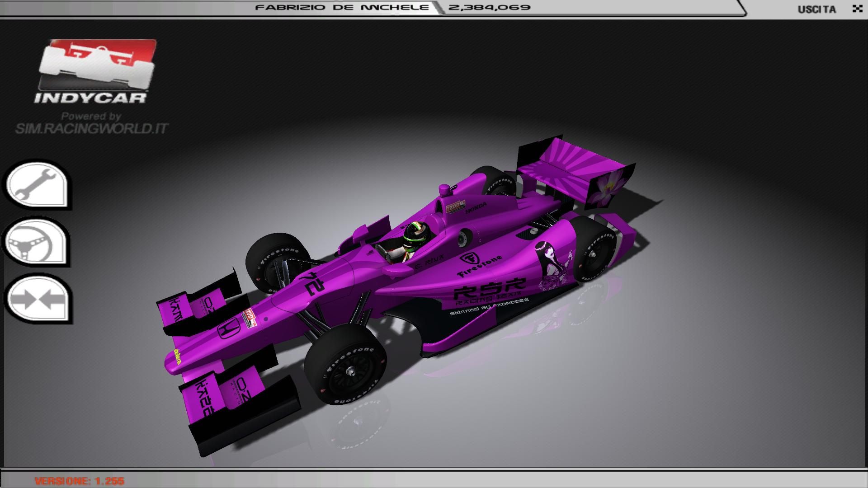Viewport: 868px width, 488px height.
Task: Select the Fabrizio De Michele player name
Action: click(x=342, y=7)
